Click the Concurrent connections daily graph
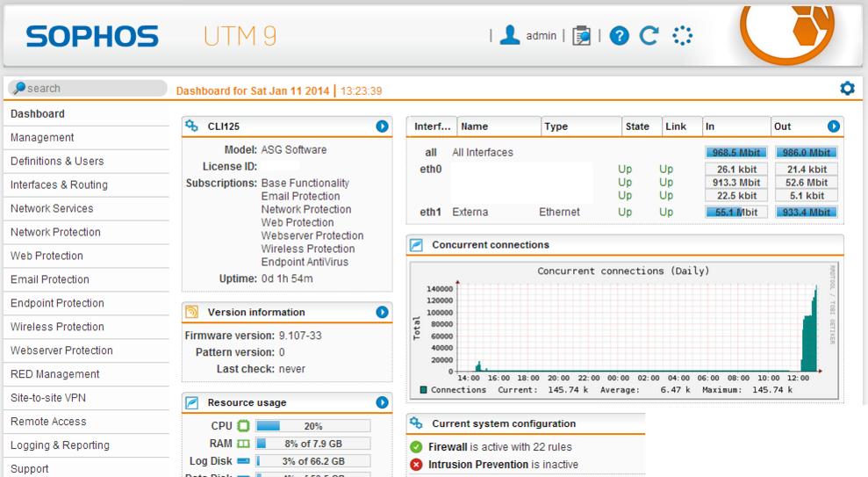This screenshot has height=477, width=868. click(624, 331)
